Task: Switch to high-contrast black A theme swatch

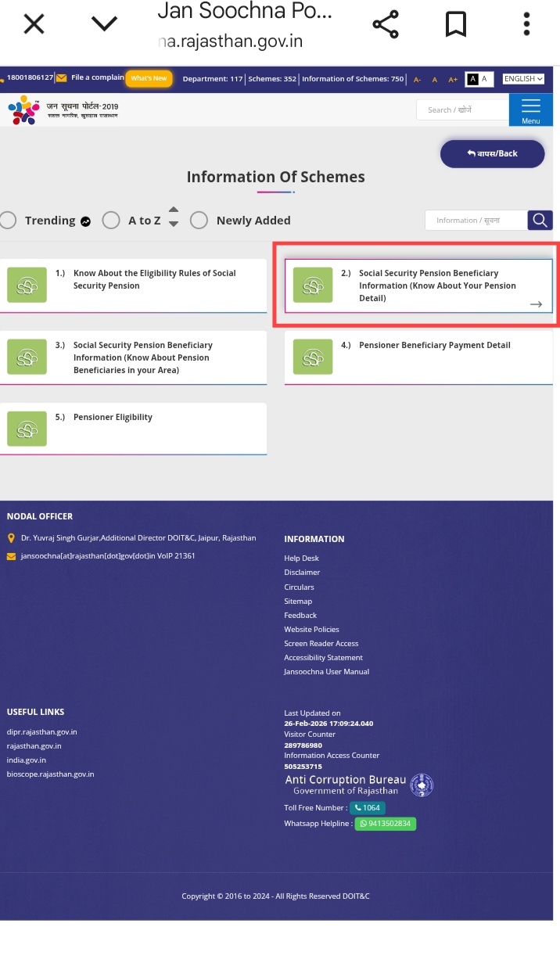Action: 472,79
